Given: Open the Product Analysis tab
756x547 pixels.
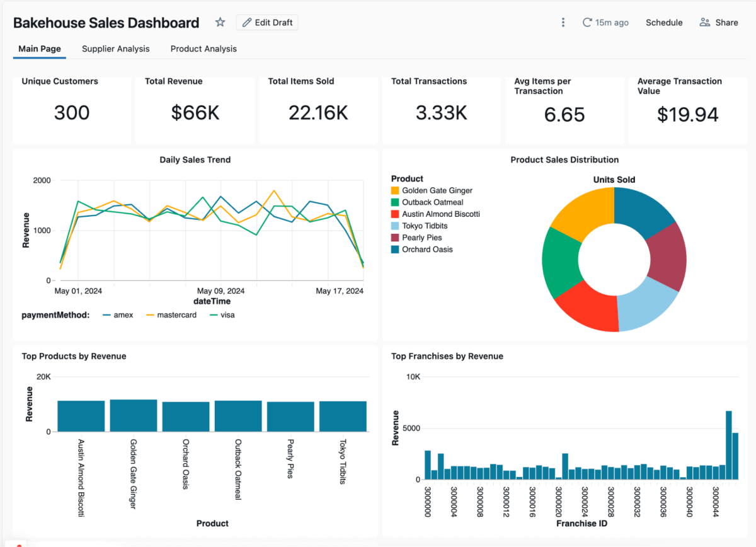Looking at the screenshot, I should (203, 49).
